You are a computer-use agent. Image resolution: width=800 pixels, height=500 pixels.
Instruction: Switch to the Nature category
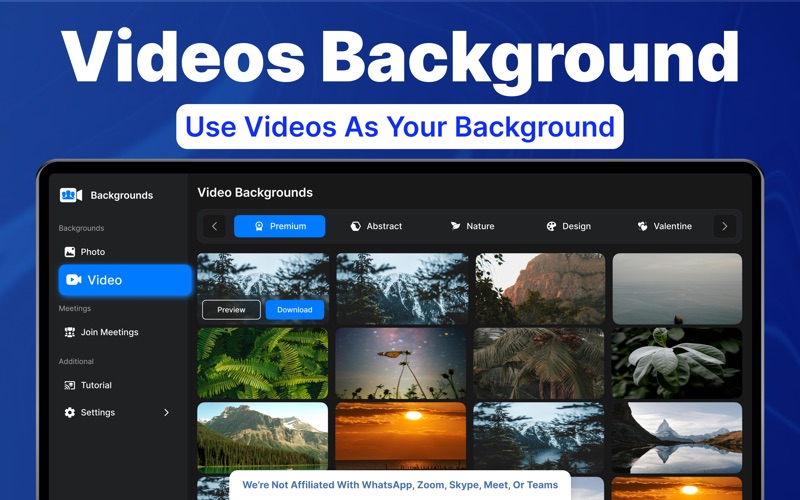472,226
